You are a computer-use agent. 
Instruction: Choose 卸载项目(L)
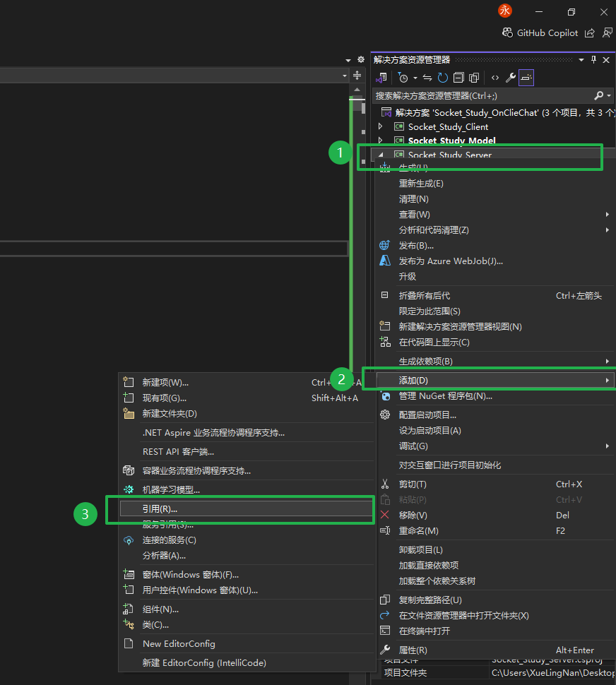point(495,550)
